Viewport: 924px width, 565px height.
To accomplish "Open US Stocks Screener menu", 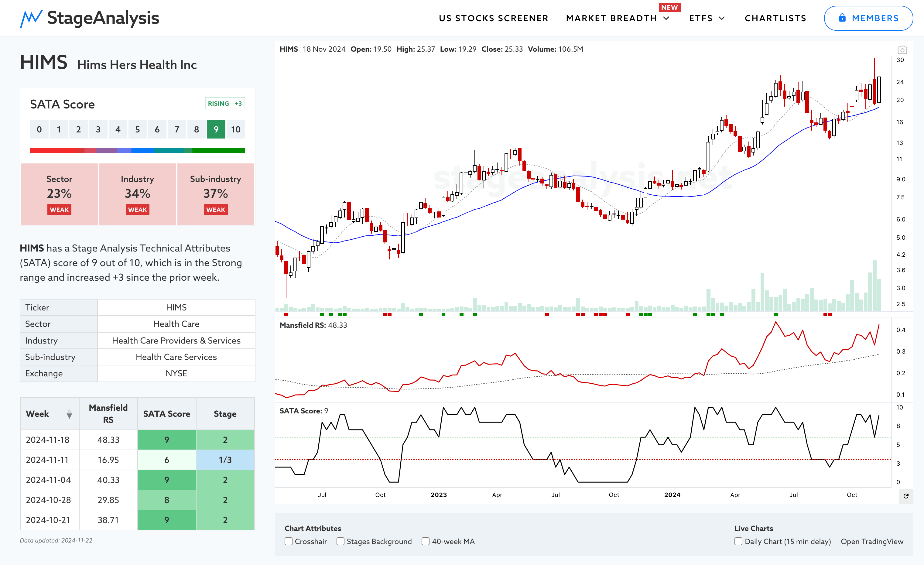I will click(494, 18).
